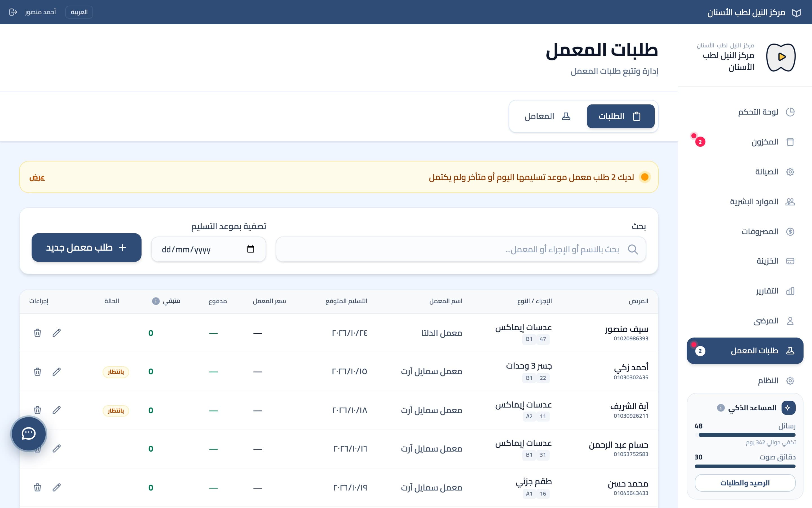Open النظام settings in sidebar

(745, 381)
